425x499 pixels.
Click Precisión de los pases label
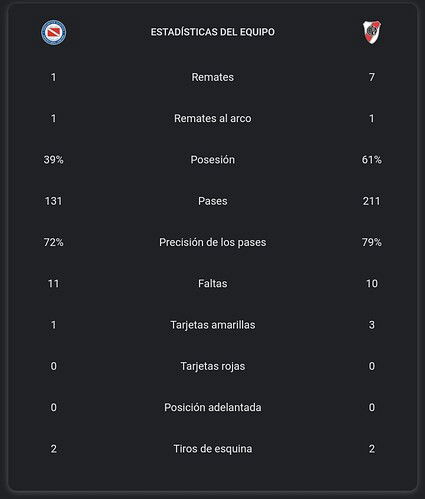pyautogui.click(x=213, y=242)
